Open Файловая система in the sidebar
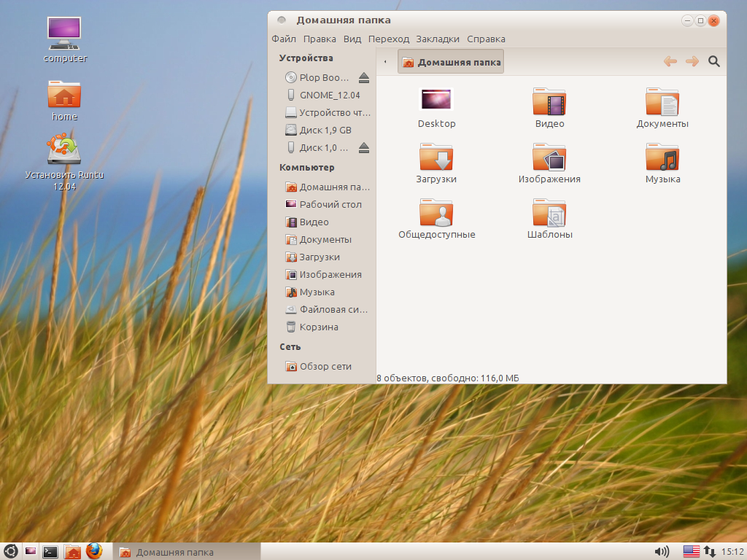 coord(326,309)
